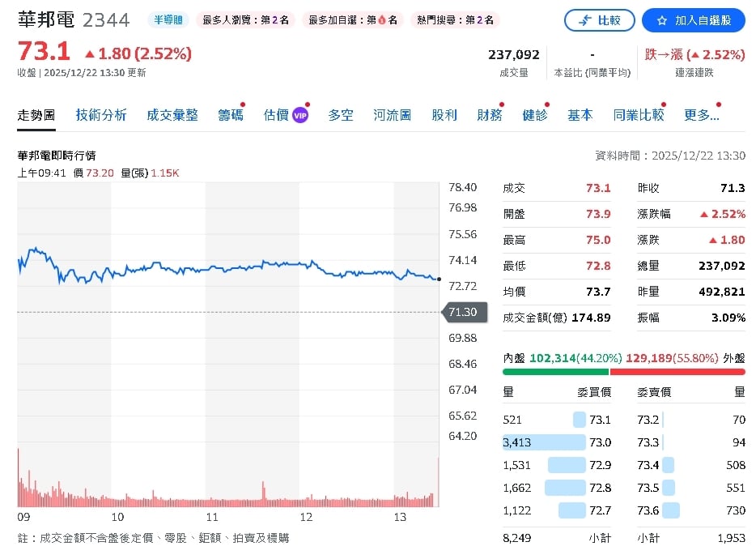
Task: Select the 多空 tab
Action: [x=340, y=114]
